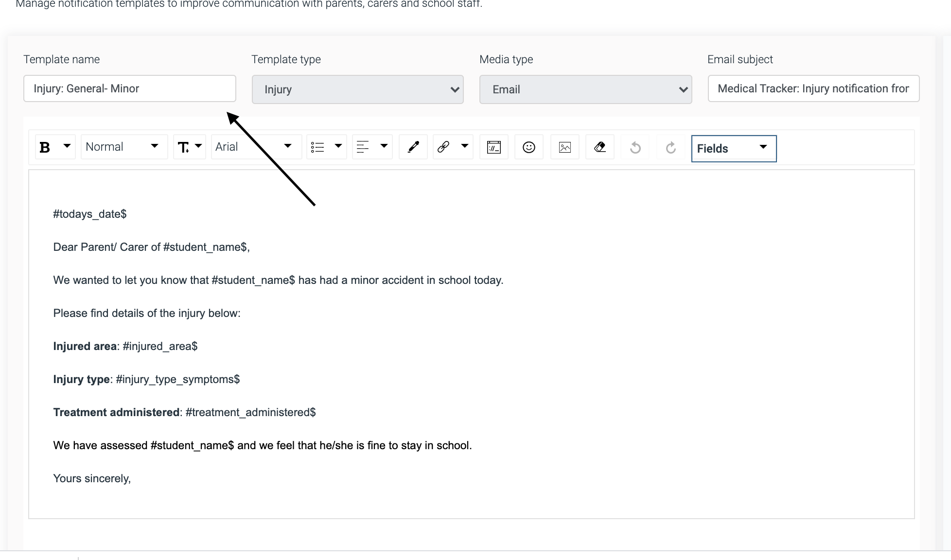Open the Fields dropdown menu
951x560 pixels.
[732, 147]
